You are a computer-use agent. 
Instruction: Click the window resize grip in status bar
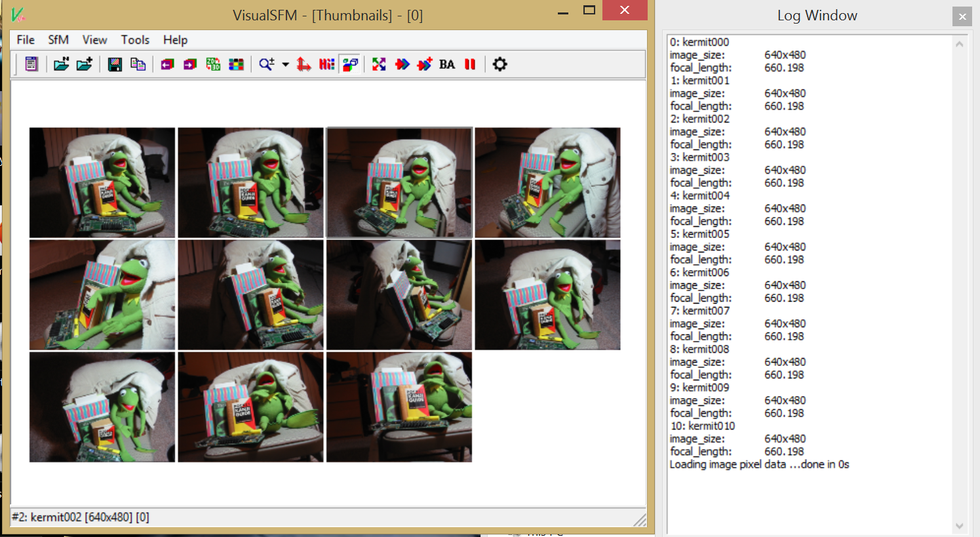[640, 520]
